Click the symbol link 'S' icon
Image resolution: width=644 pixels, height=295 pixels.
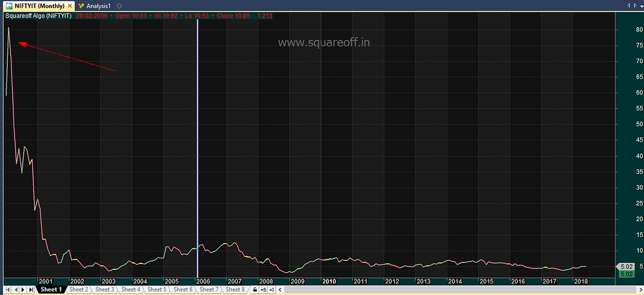coord(263,290)
